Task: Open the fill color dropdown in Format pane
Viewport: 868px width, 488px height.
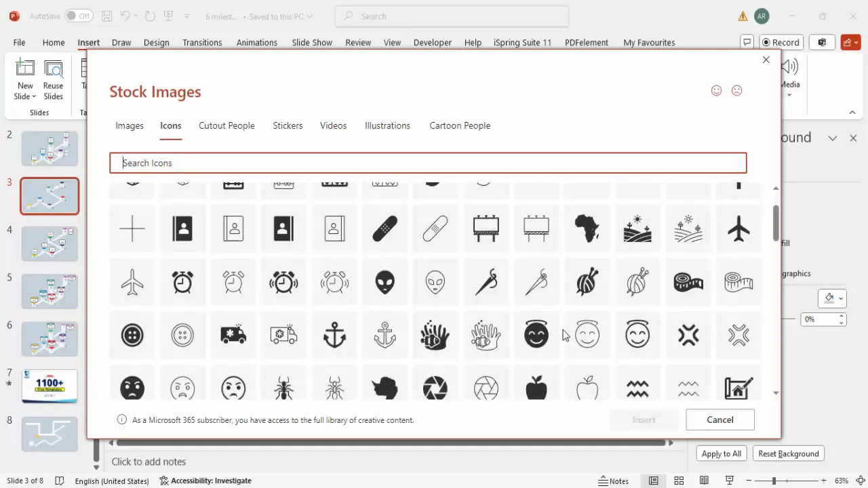Action: pos(842,298)
